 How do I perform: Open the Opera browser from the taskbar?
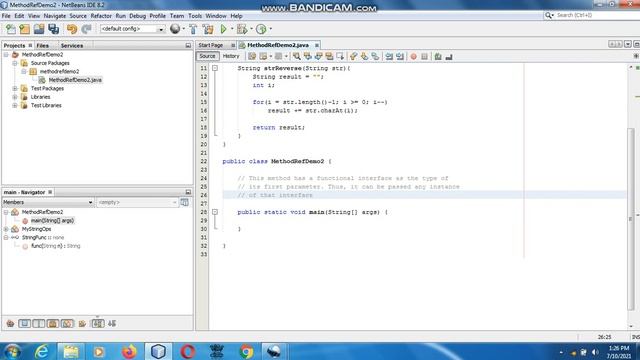(187, 351)
